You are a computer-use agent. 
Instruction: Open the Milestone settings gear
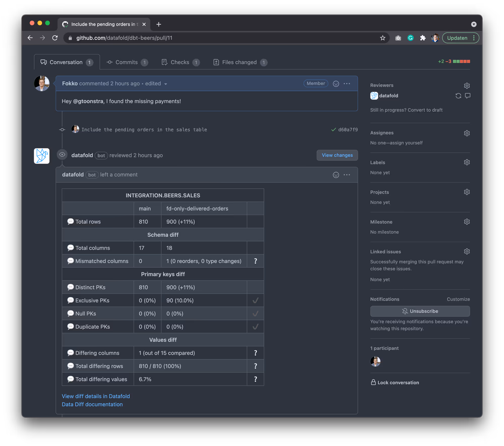467,222
